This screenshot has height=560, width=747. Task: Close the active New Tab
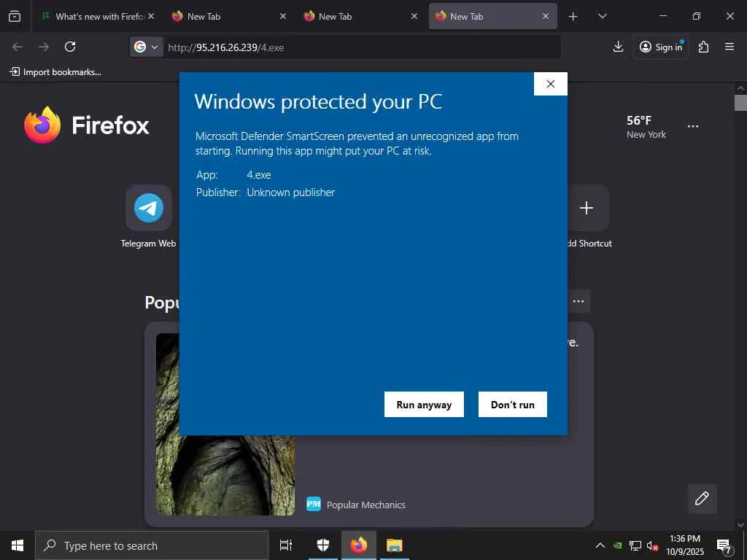(546, 16)
